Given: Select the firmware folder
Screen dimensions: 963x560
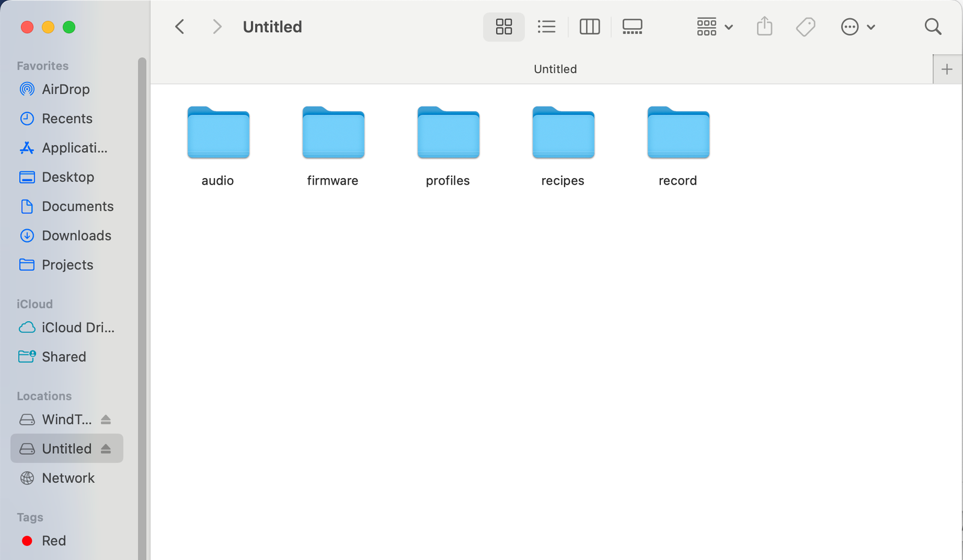Looking at the screenshot, I should [333, 146].
